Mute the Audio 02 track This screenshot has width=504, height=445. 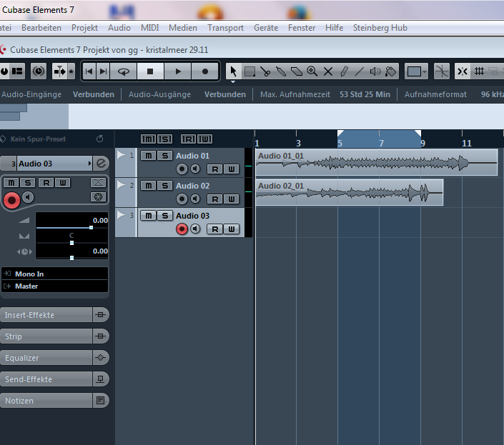coord(149,186)
